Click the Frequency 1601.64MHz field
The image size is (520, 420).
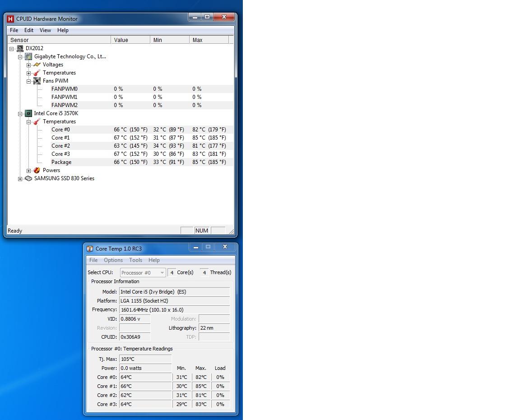pos(174,310)
